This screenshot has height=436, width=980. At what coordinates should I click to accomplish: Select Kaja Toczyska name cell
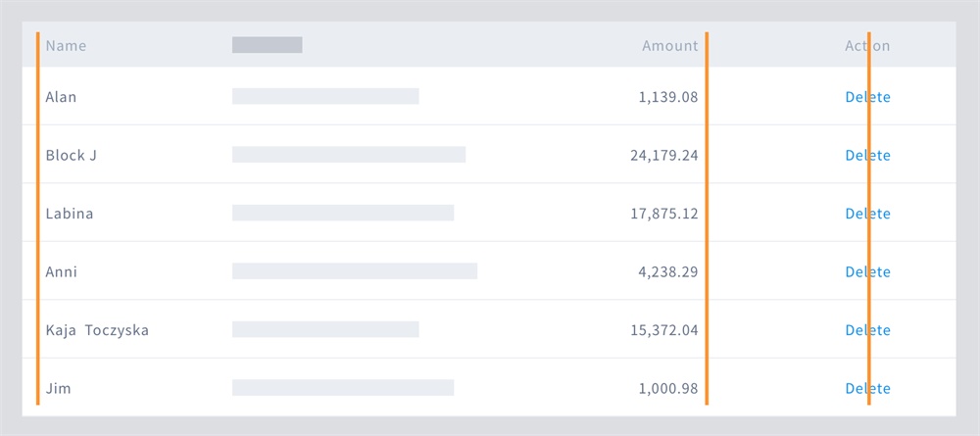(x=97, y=330)
